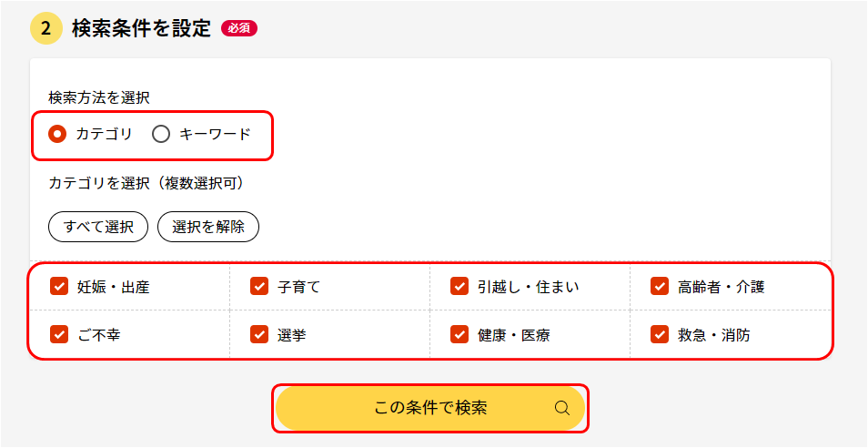Uncheck the 子育て checkbox
The image size is (868, 448).
(259, 287)
